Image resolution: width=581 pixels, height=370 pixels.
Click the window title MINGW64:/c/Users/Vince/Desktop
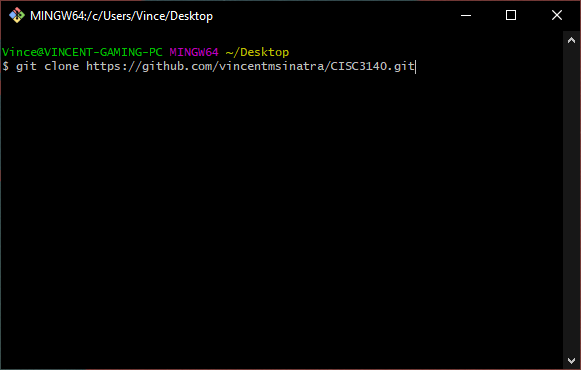pyautogui.click(x=122, y=16)
